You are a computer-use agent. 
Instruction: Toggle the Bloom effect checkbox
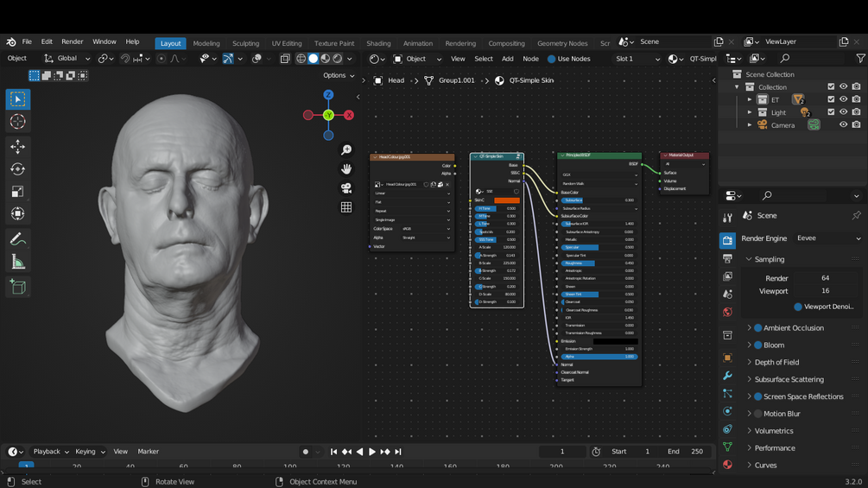point(758,345)
